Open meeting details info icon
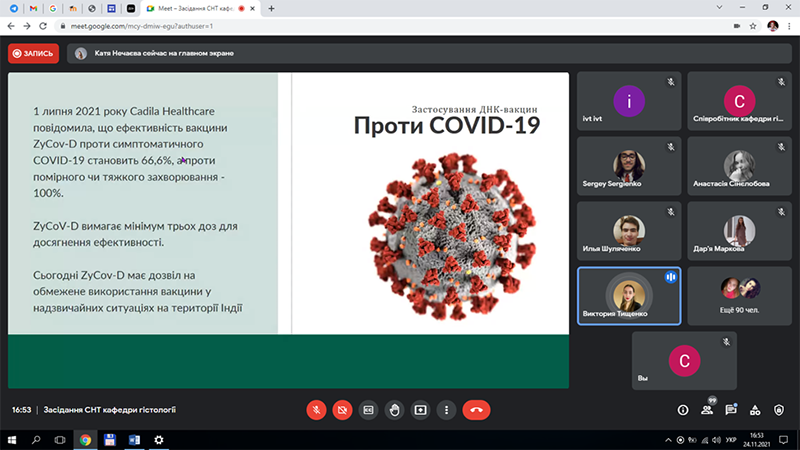 point(683,409)
